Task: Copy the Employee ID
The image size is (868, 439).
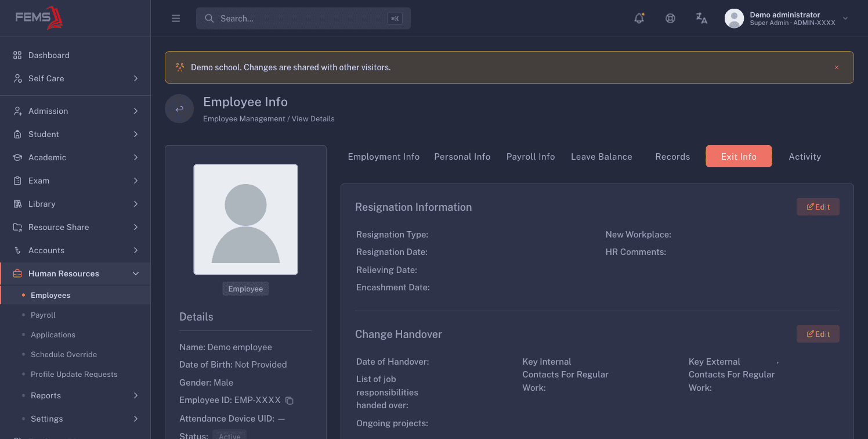Action: [x=290, y=401]
